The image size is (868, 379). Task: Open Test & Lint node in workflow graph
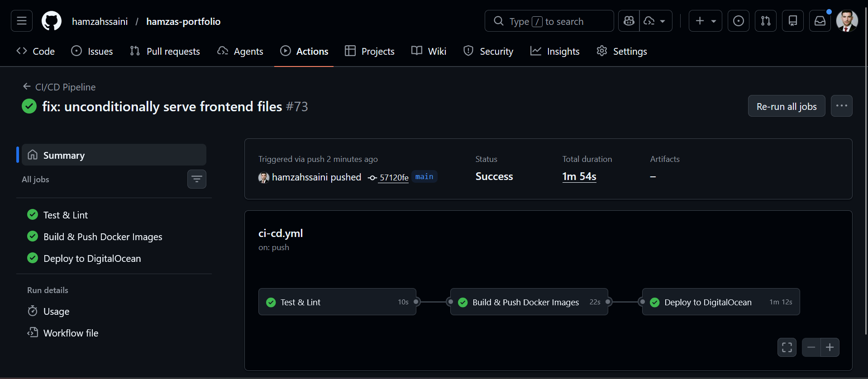pyautogui.click(x=337, y=302)
